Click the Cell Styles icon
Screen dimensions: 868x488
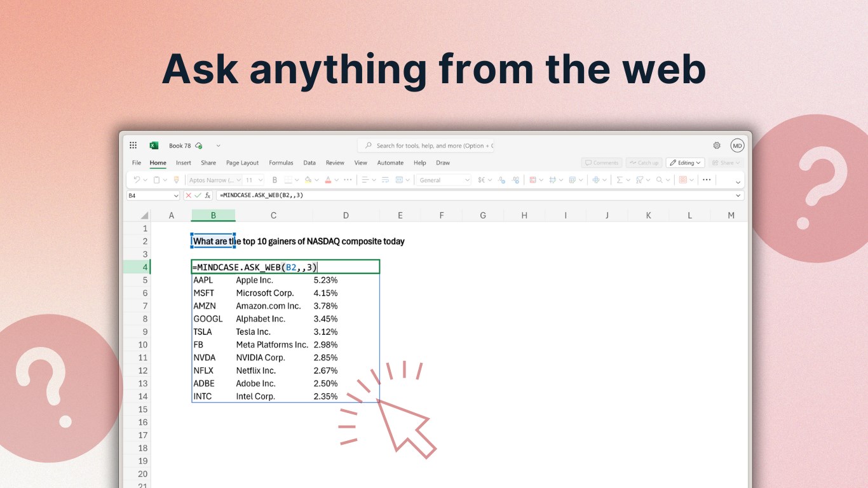pyautogui.click(x=572, y=180)
